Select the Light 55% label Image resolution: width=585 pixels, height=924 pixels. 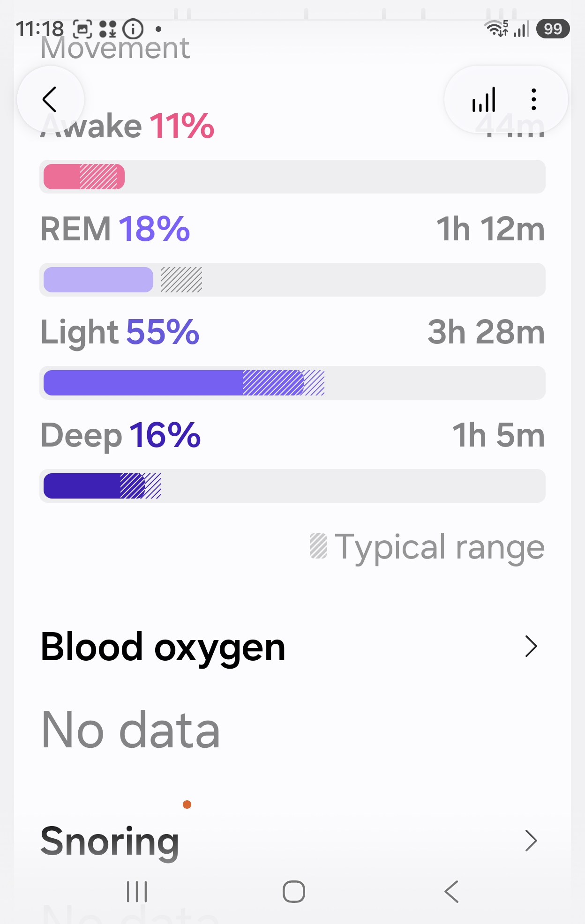[x=120, y=332]
